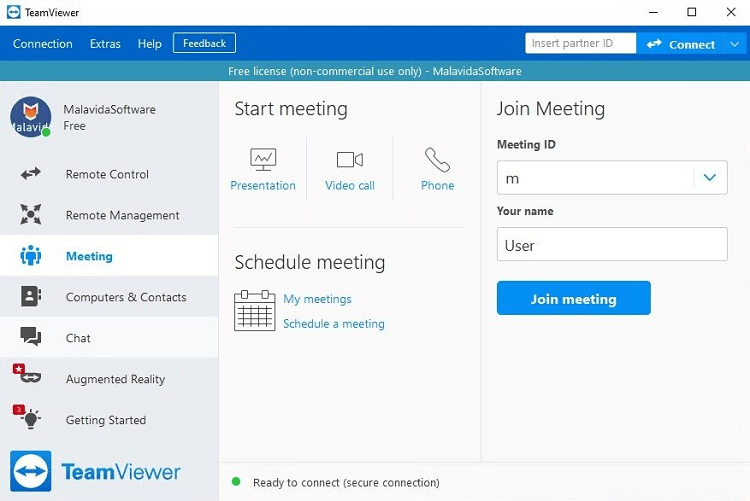Select the Computers & Contacts tab

pos(109,297)
